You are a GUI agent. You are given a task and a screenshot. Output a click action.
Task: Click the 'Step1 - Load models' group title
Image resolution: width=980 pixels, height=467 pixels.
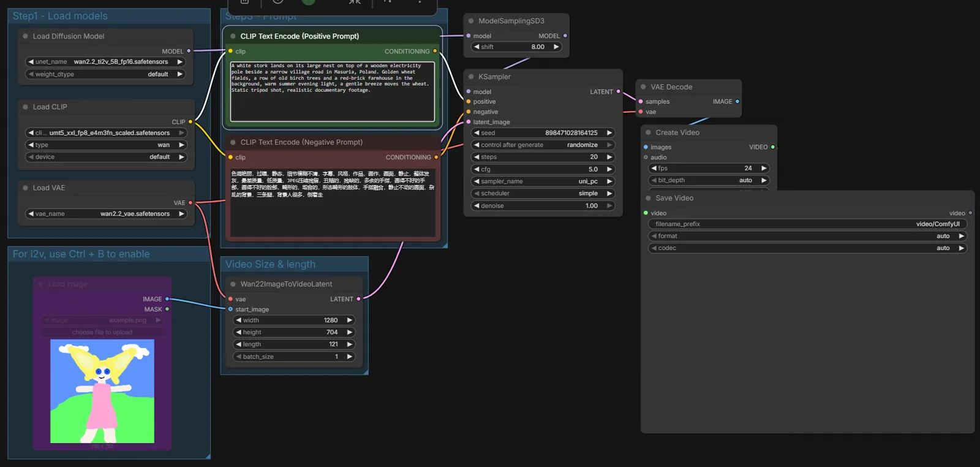click(60, 16)
